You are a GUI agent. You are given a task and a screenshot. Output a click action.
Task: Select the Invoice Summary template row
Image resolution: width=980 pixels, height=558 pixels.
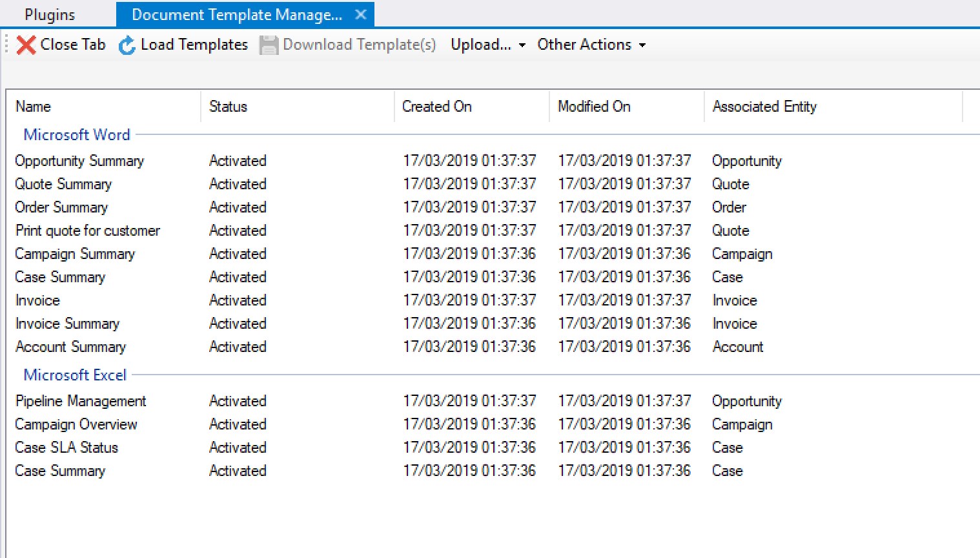tap(67, 324)
